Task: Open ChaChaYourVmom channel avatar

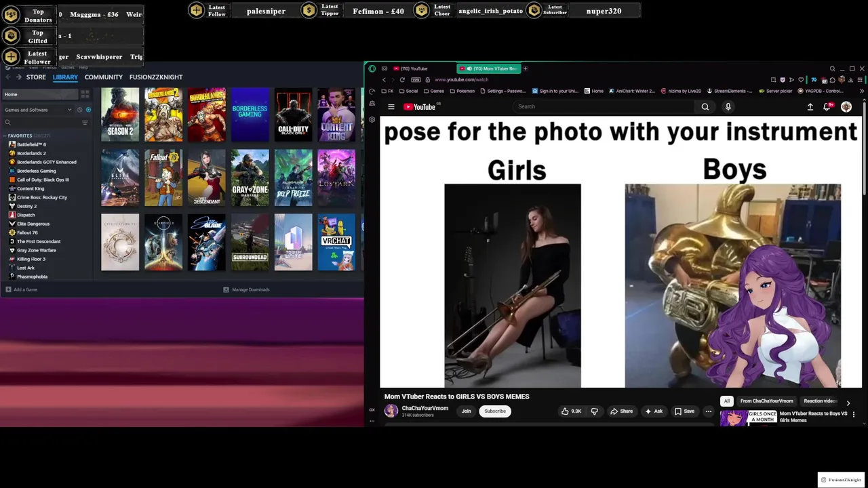Action: coord(391,411)
